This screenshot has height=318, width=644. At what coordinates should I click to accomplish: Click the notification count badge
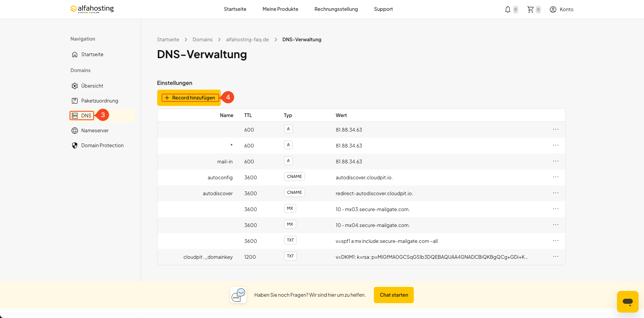[x=516, y=9]
